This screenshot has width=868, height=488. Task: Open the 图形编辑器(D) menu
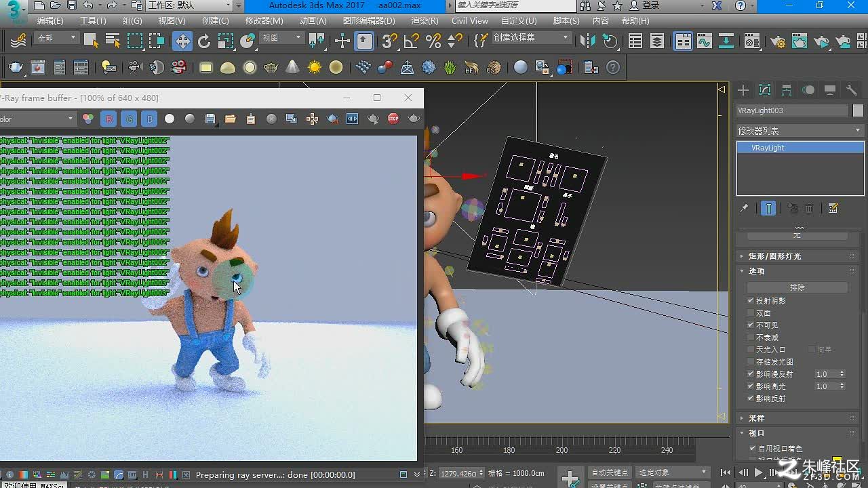tap(369, 21)
